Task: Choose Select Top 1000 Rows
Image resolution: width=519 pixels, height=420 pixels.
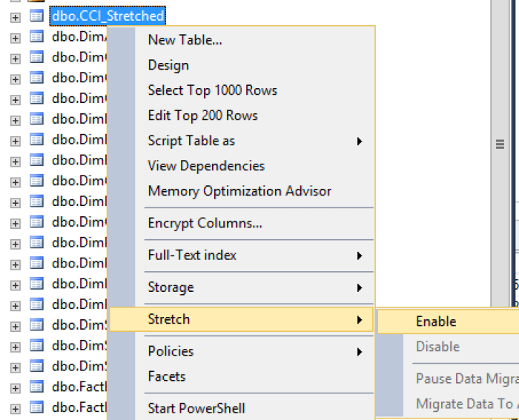Action: (x=212, y=90)
